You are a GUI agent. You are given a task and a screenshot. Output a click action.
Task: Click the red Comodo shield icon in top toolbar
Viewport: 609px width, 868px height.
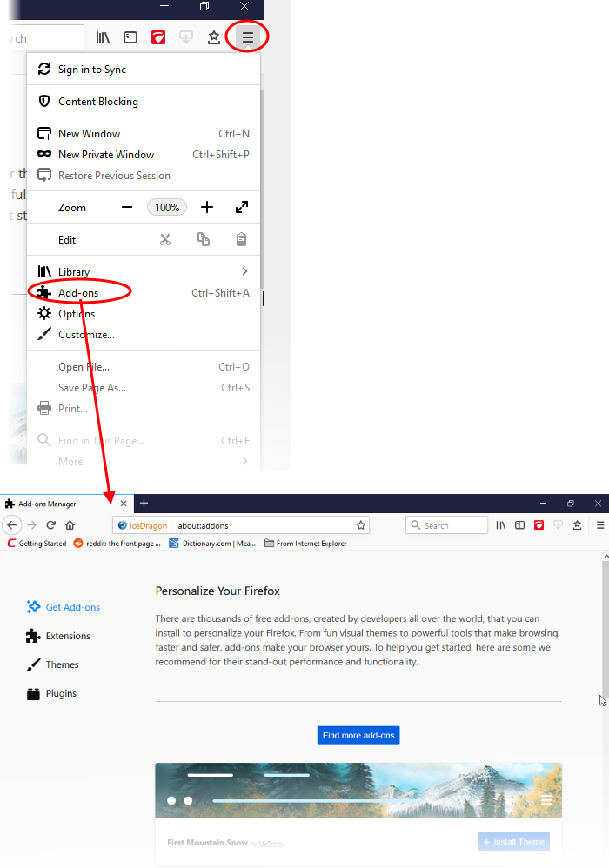[158, 37]
